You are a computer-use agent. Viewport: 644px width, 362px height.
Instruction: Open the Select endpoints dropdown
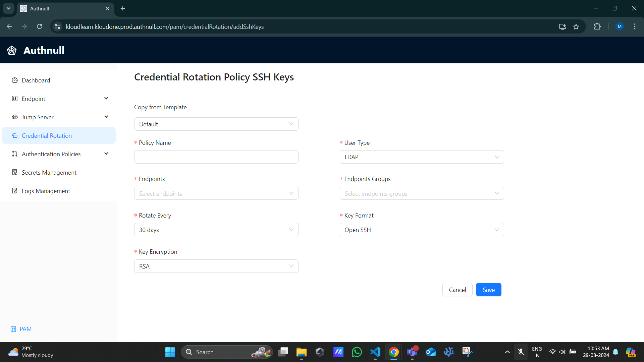tap(216, 193)
